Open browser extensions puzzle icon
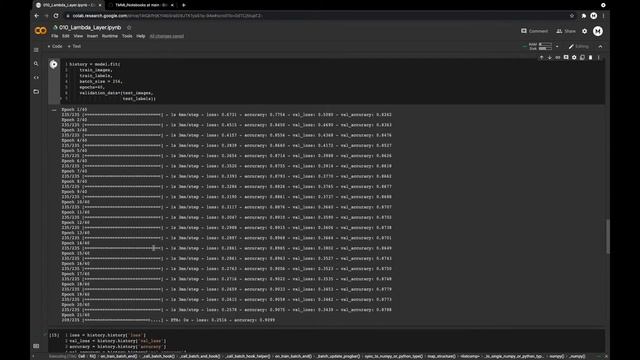The height and width of the screenshot is (360, 640). [x=584, y=16]
